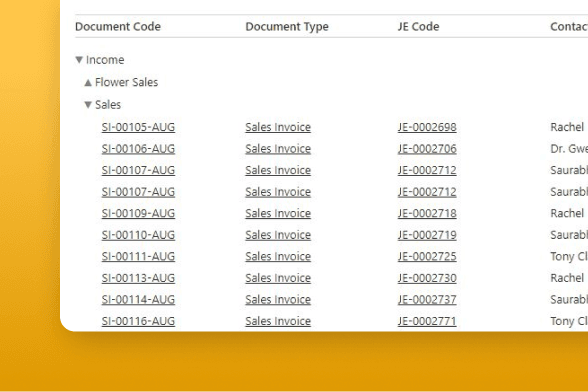Viewport: 588px width, 392px height.
Task: Open document SI-00116-AUG
Action: click(x=138, y=321)
